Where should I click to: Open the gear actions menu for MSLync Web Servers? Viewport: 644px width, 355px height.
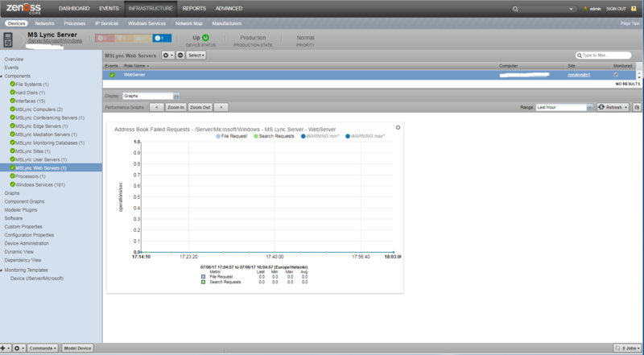tap(167, 55)
